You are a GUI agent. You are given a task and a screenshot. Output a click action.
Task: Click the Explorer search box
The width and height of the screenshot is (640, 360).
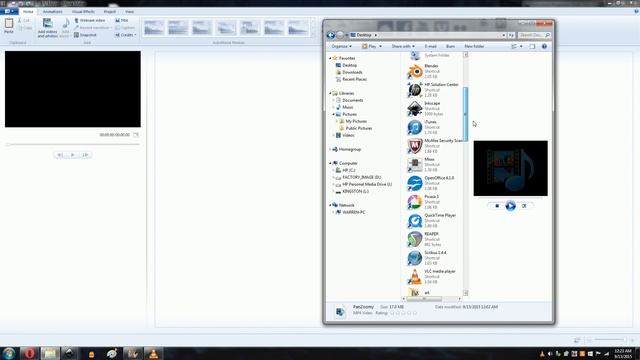535,35
